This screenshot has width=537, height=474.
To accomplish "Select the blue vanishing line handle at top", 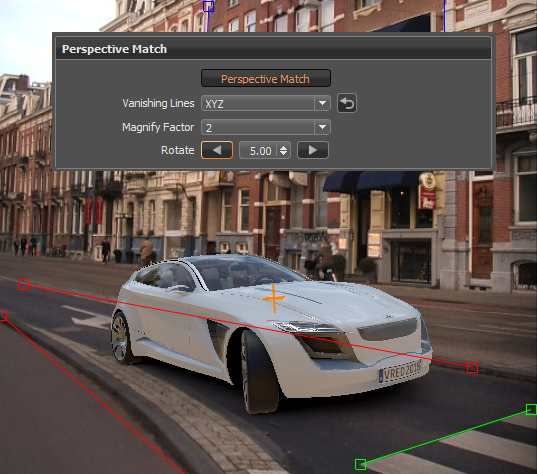I will click(x=209, y=6).
